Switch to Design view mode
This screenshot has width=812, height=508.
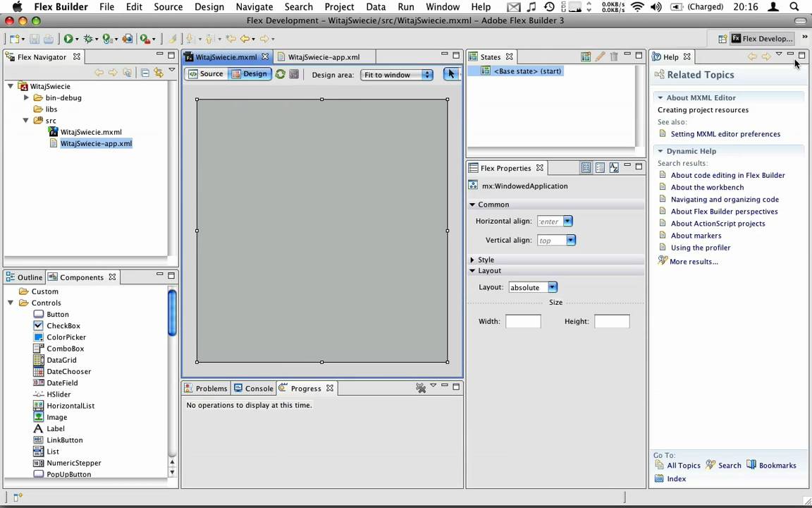point(250,74)
